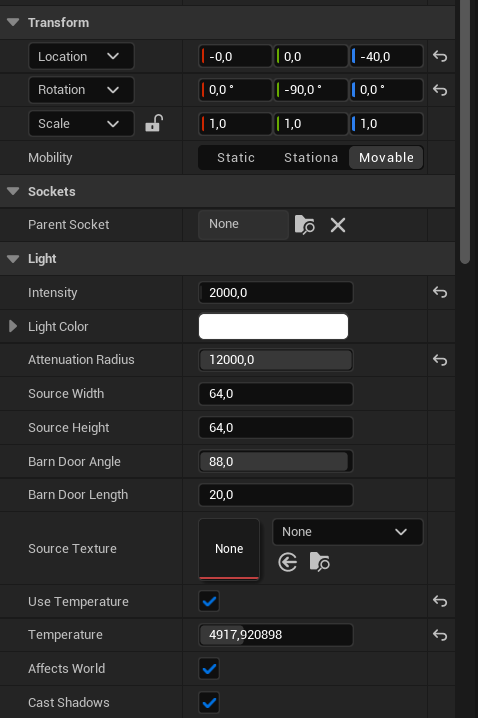Click the Rotation X value field

click(x=235, y=90)
